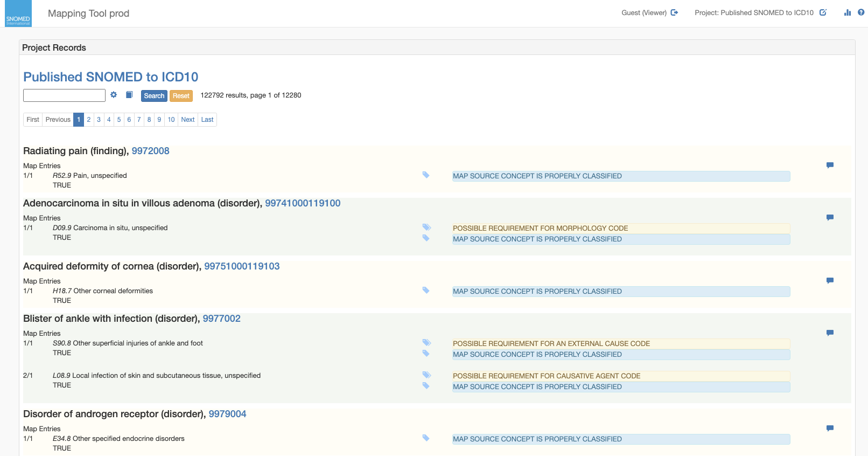Open the help question mark icon

tap(861, 12)
